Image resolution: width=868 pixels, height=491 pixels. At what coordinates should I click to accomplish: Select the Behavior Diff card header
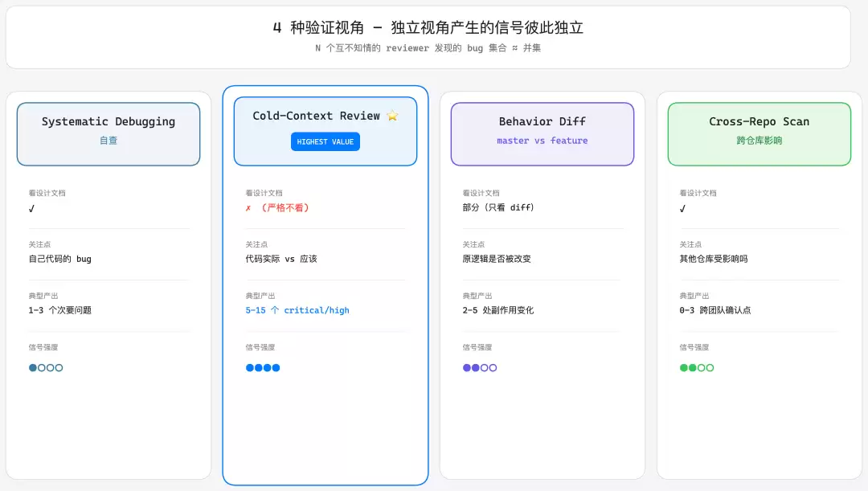click(542, 134)
